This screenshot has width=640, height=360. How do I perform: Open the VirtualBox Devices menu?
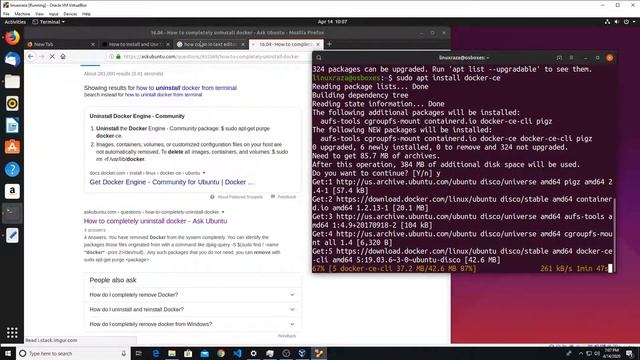tap(70, 14)
